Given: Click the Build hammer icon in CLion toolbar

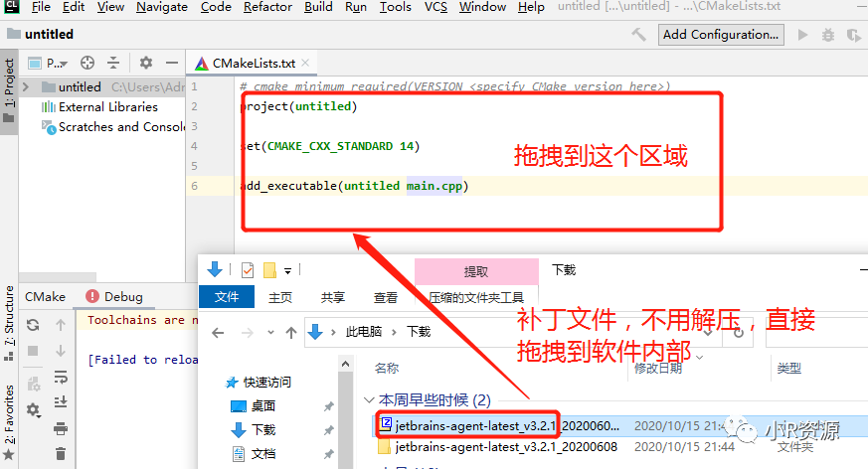Looking at the screenshot, I should pos(638,35).
